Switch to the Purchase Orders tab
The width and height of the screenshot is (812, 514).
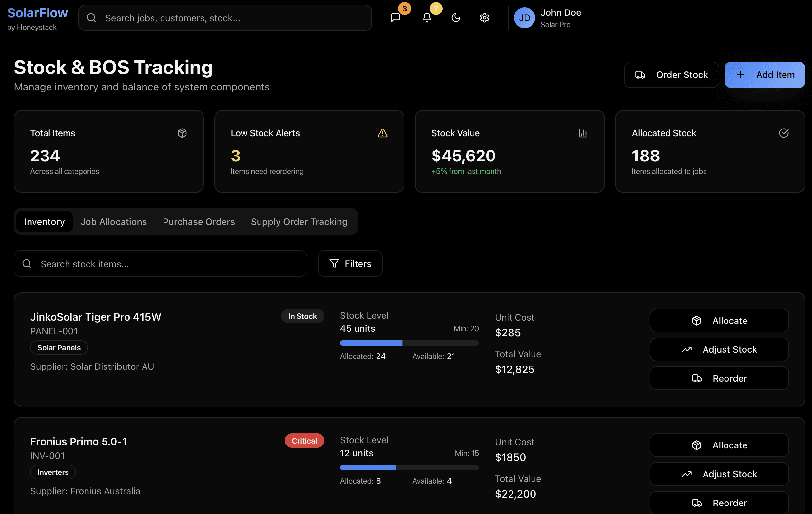[199, 222]
